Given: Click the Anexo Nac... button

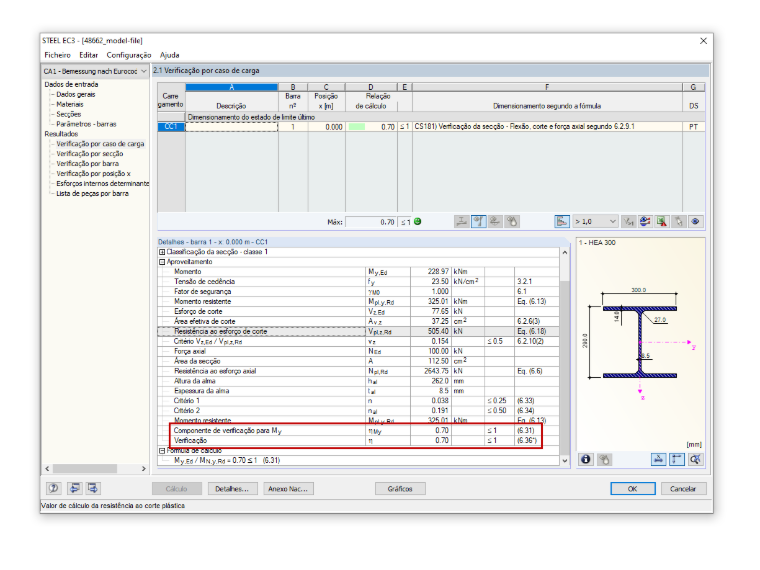Looking at the screenshot, I should coord(288,489).
